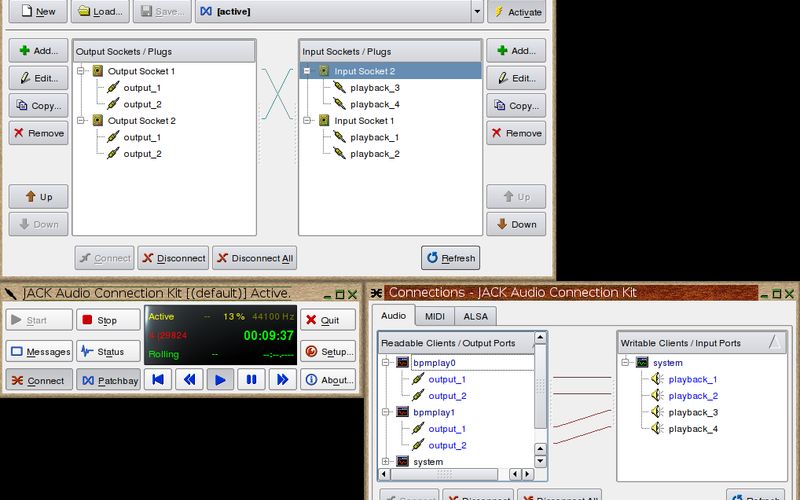The image size is (800, 500).
Task: Toggle the transport Play button
Action: pyautogui.click(x=220, y=379)
